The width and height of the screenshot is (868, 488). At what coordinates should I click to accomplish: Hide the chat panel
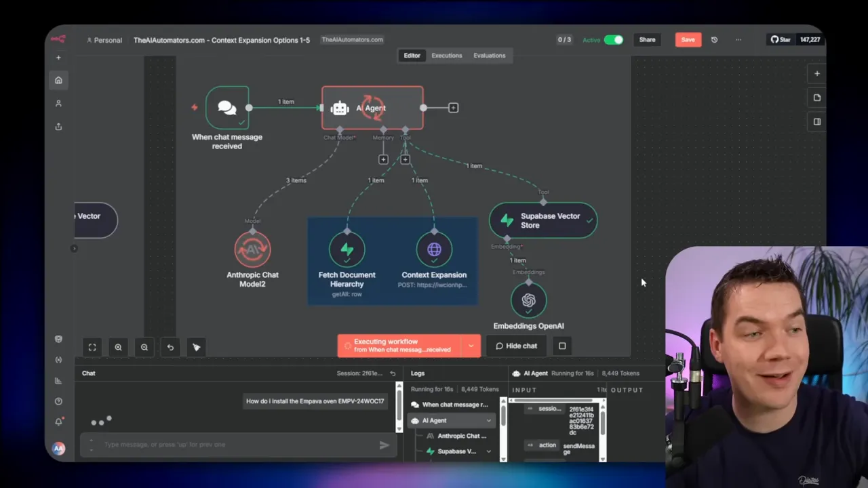tap(516, 346)
